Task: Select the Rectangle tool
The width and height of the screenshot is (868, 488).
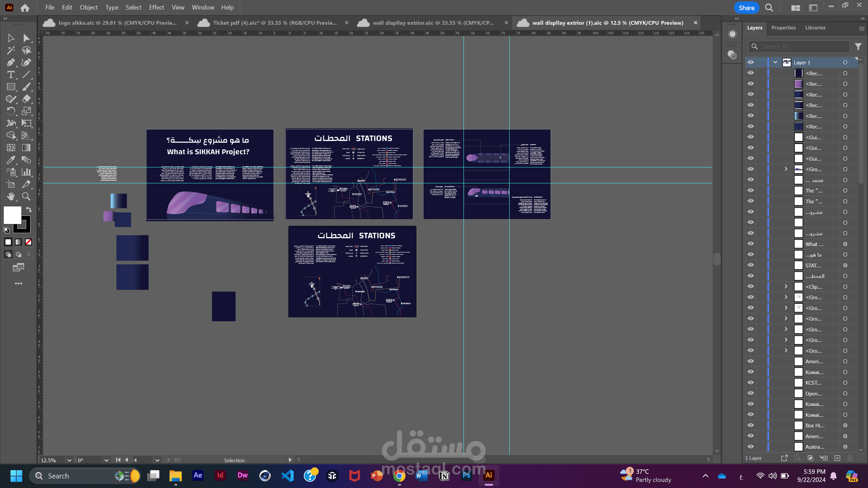Action: pos(11,87)
